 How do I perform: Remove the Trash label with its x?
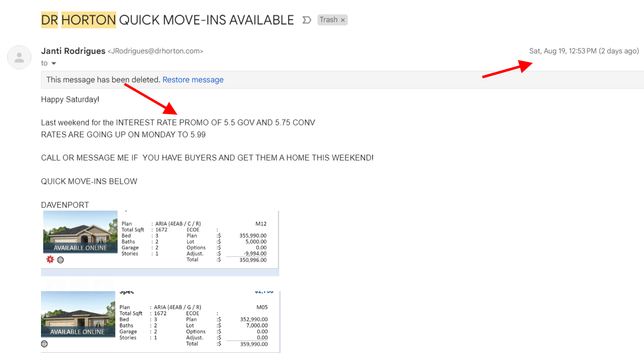click(343, 20)
